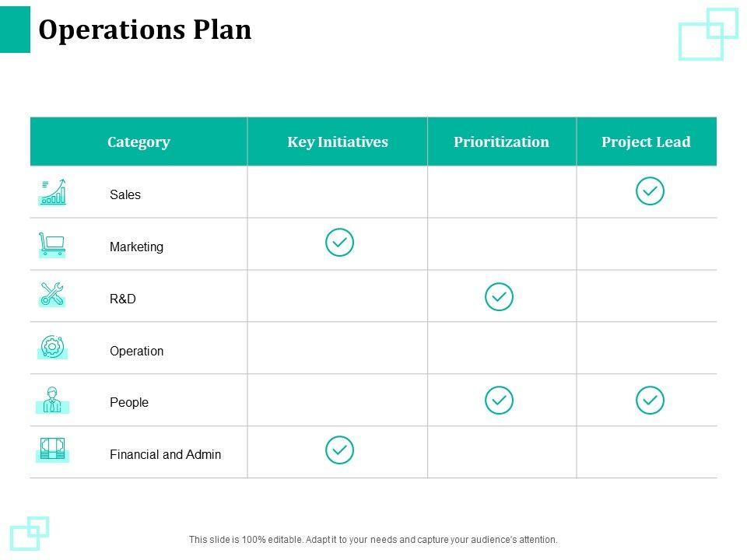The image size is (747, 560).
Task: Click the overlapping squares icon at top right
Action: [x=708, y=33]
